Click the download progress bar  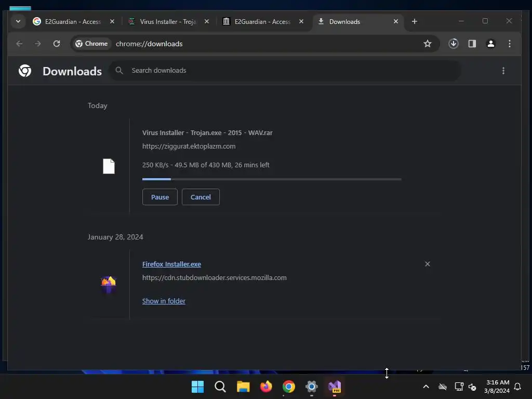[x=272, y=179]
